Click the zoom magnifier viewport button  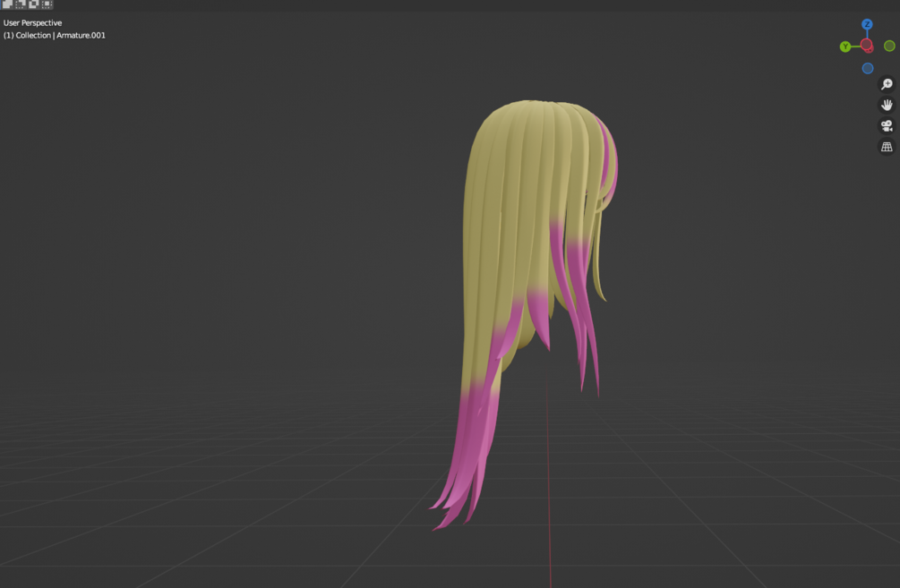click(x=887, y=84)
